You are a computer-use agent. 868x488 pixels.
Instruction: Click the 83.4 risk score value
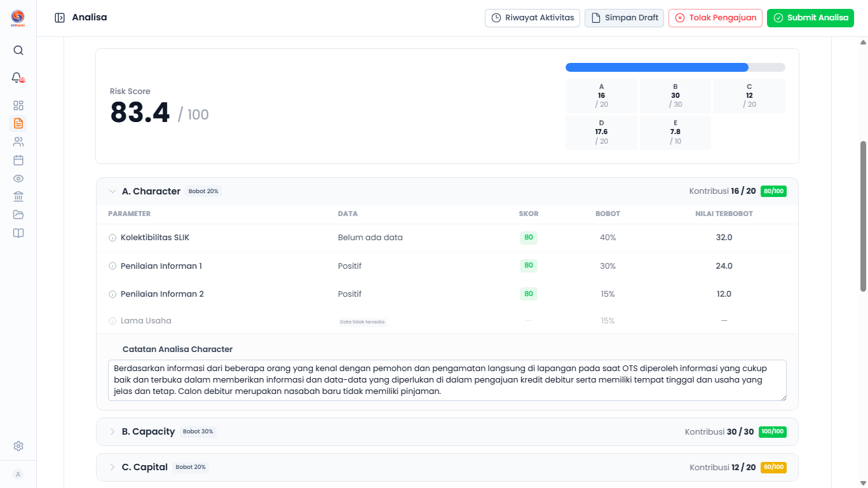click(140, 113)
